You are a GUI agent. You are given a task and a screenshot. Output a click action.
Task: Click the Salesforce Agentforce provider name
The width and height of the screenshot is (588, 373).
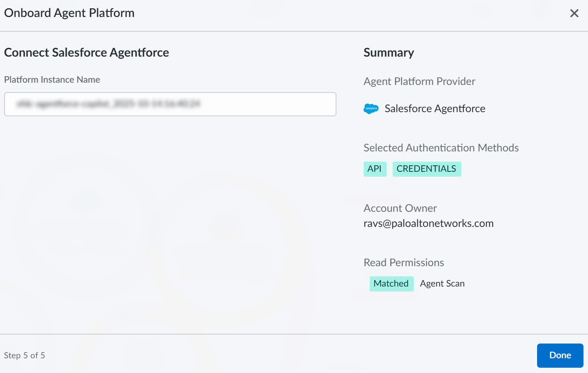coord(434,109)
